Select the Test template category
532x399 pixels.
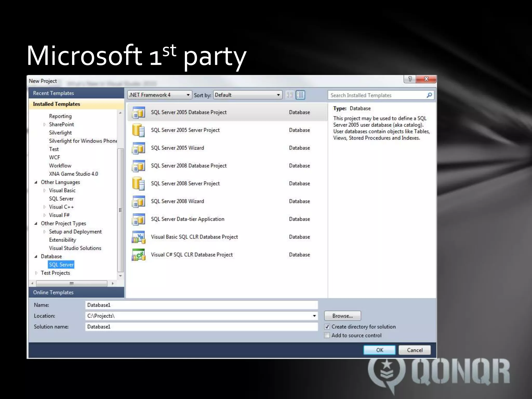tap(54, 149)
